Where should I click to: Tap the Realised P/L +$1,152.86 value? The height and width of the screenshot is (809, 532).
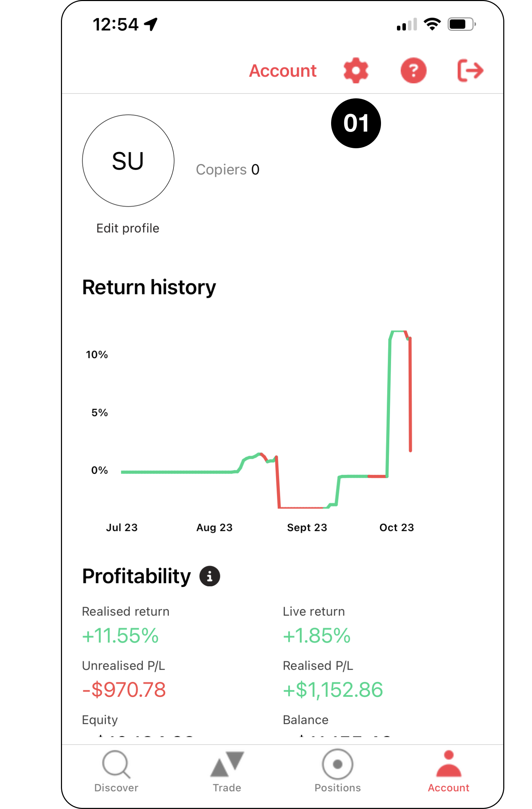click(333, 690)
